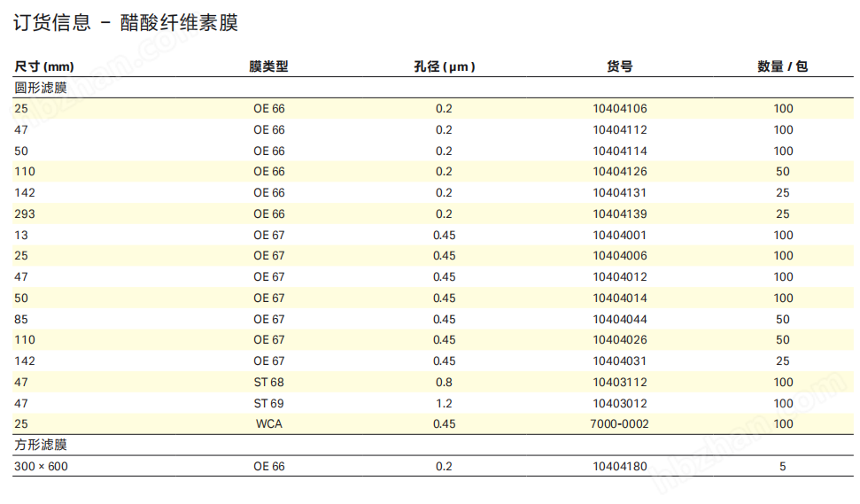Select catalog number 10404139
Viewport: 860px width, 504px height.
[x=619, y=213]
